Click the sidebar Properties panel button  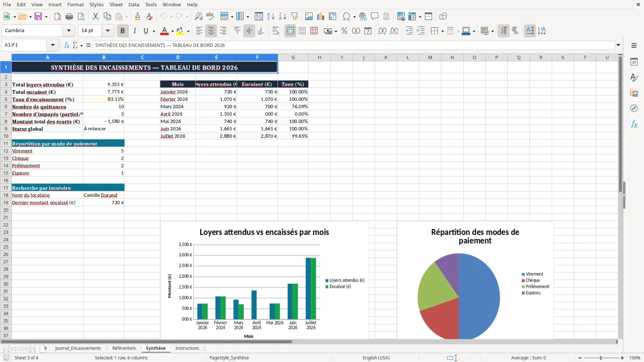[634, 62]
